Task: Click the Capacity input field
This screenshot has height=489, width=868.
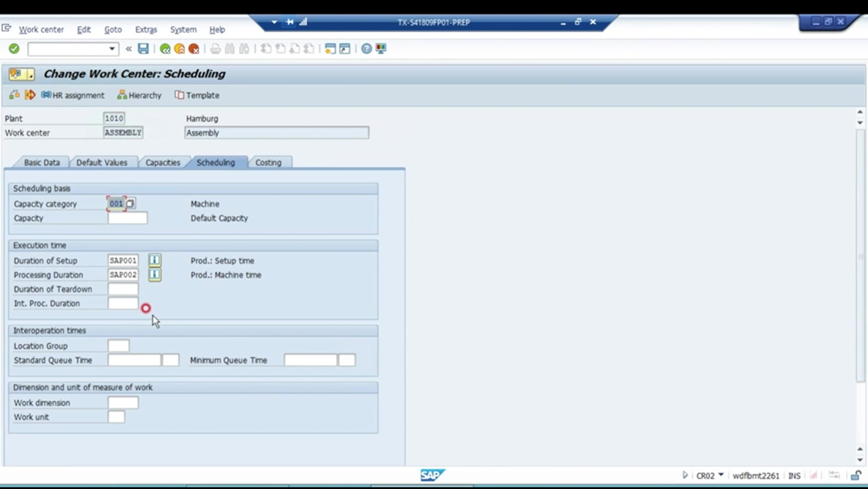Action: click(128, 218)
